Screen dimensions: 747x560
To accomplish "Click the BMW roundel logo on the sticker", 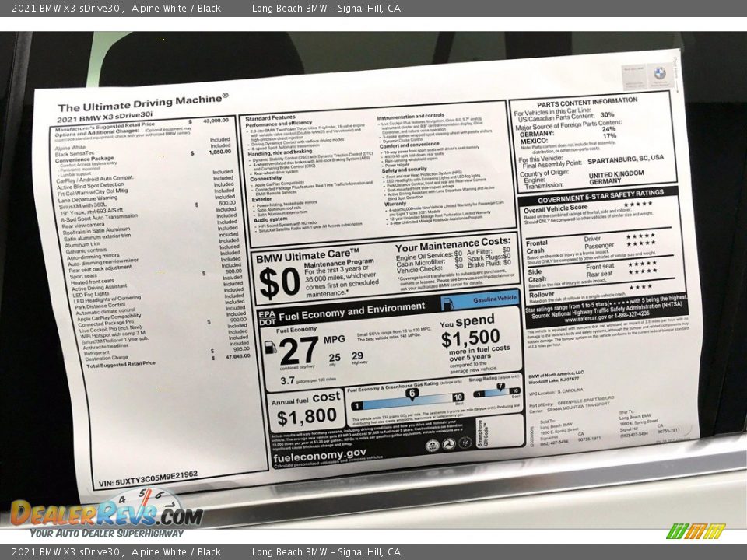I will [x=659, y=73].
